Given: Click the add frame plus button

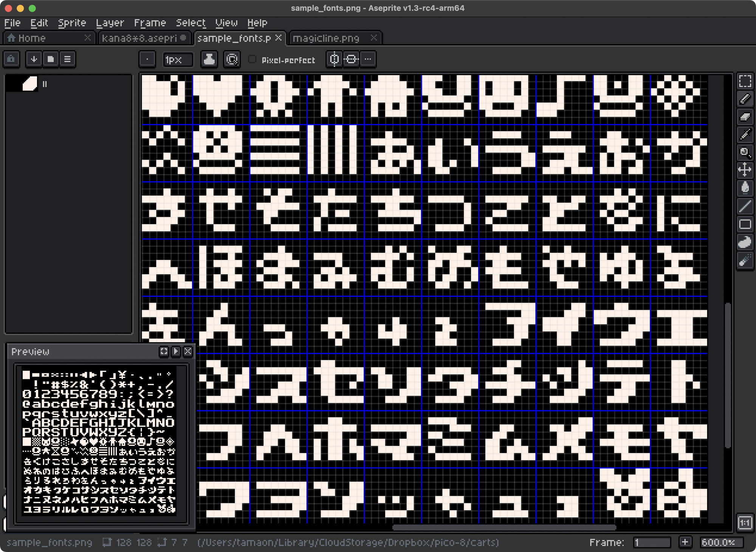Looking at the screenshot, I should 685,542.
